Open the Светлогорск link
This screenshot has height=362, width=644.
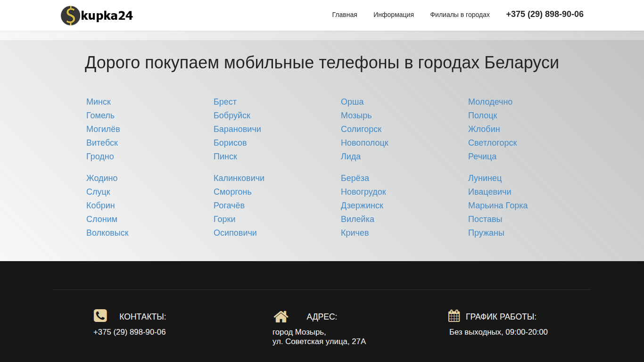pyautogui.click(x=493, y=143)
